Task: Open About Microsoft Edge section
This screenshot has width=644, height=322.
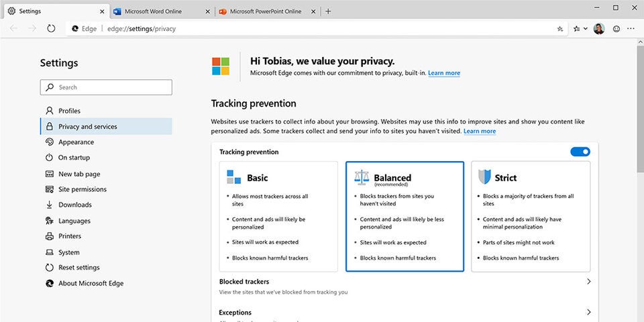Action: tap(106, 283)
